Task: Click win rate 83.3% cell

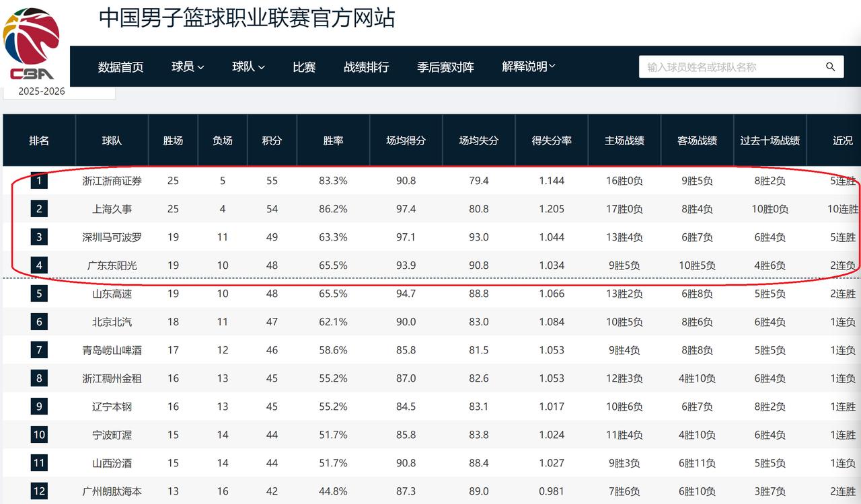Action: pyautogui.click(x=333, y=181)
